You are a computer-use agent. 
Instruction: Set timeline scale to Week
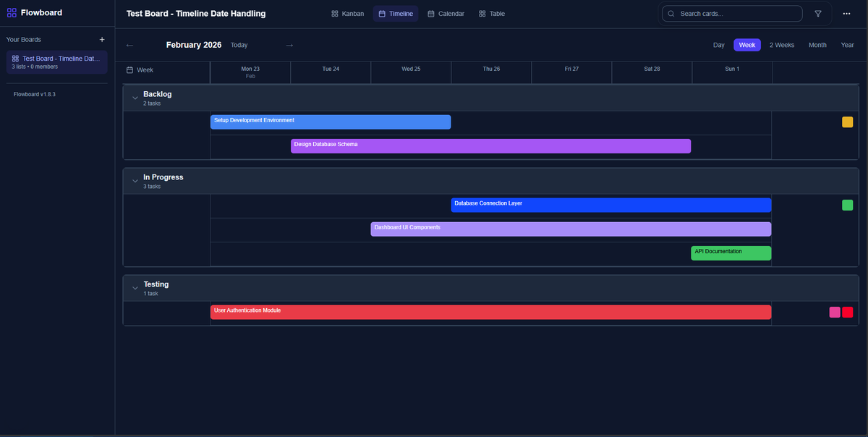(747, 45)
